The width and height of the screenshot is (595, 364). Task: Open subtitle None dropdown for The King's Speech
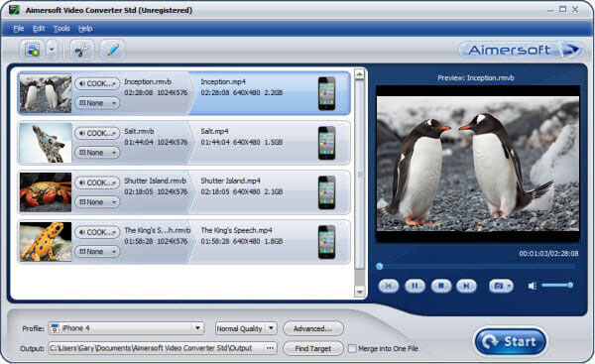tap(97, 251)
